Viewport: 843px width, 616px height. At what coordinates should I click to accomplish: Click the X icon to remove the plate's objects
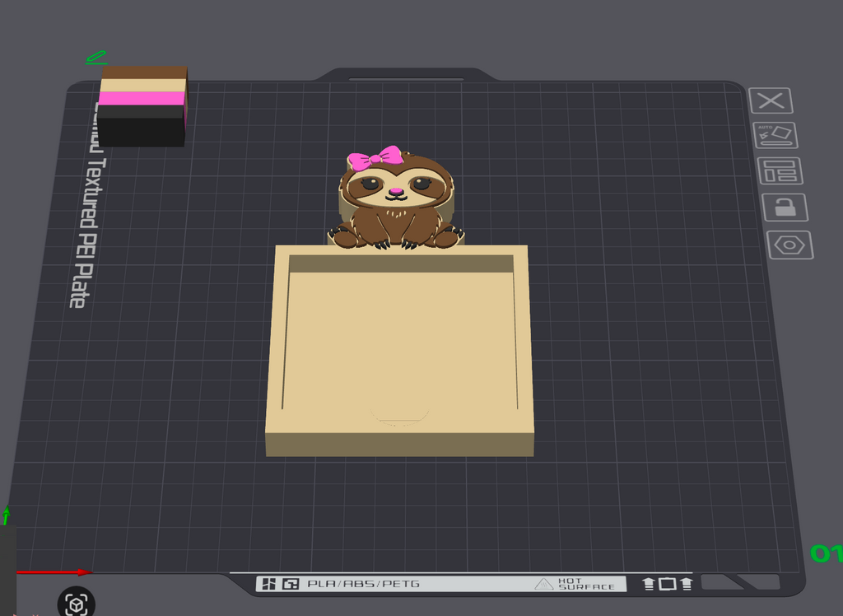[771, 100]
